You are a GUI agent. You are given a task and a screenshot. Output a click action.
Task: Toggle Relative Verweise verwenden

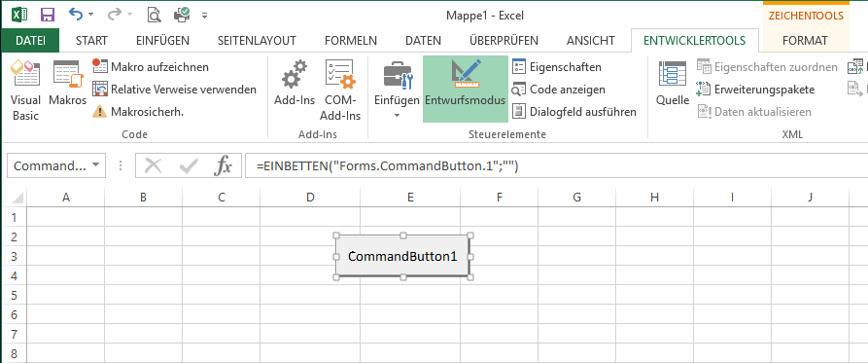click(174, 90)
